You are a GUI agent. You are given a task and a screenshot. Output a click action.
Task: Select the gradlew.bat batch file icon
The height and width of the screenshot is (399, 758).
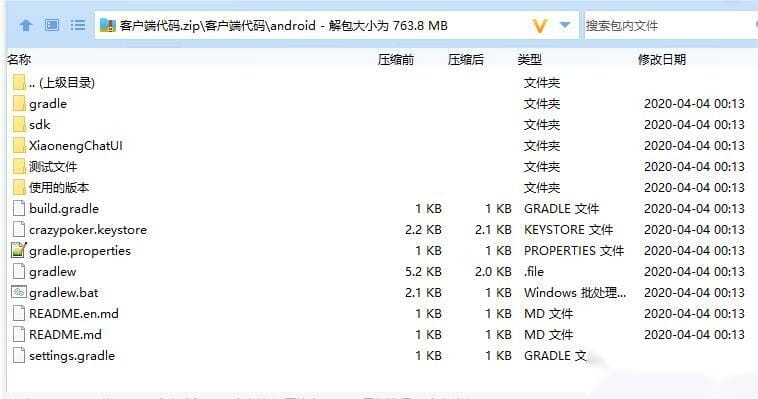(18, 292)
